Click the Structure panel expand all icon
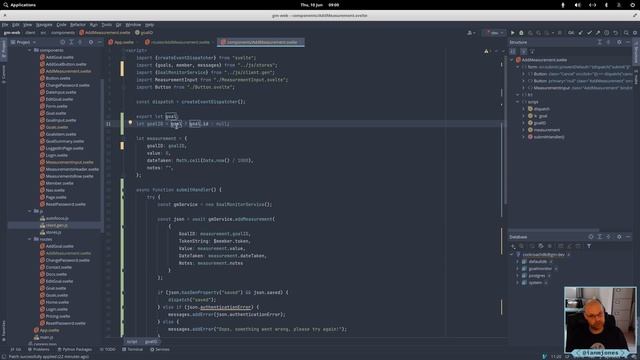The image size is (640, 360). tap(600, 42)
